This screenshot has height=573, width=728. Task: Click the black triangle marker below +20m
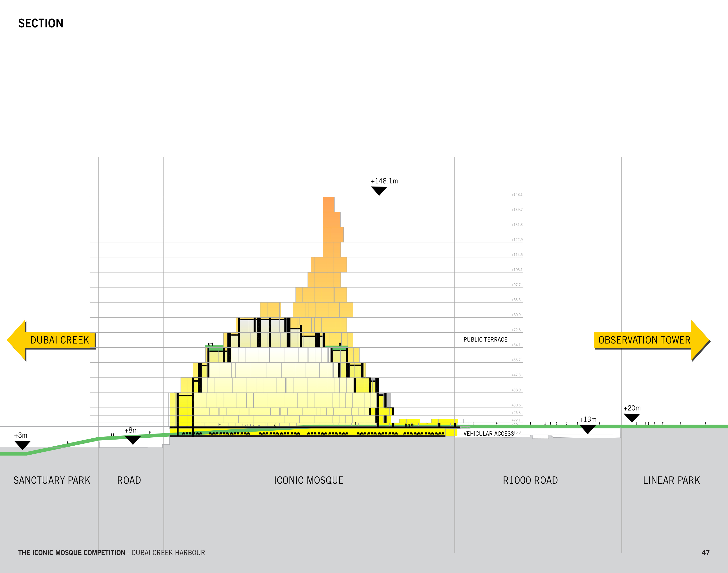pyautogui.click(x=632, y=418)
